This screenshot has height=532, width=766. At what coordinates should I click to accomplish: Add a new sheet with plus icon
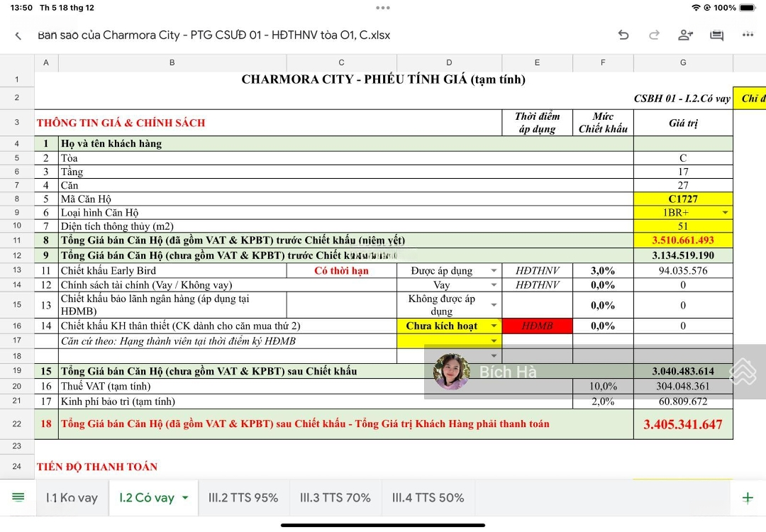(748, 497)
